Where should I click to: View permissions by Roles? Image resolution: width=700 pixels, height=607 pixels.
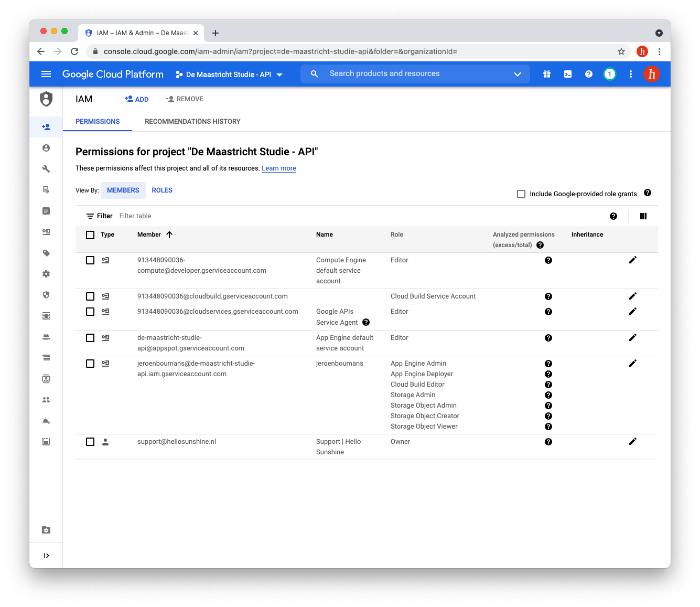click(x=162, y=190)
